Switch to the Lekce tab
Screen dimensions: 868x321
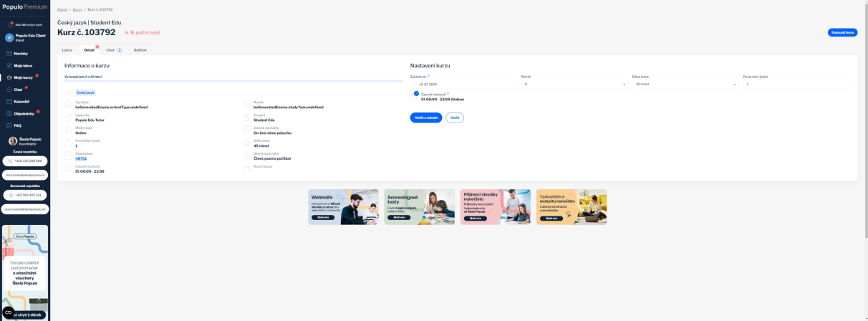(67, 50)
